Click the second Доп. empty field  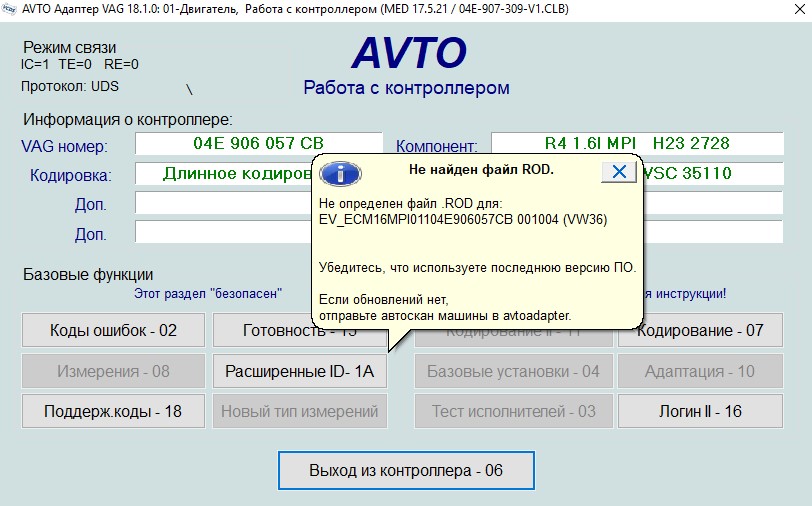(x=224, y=232)
